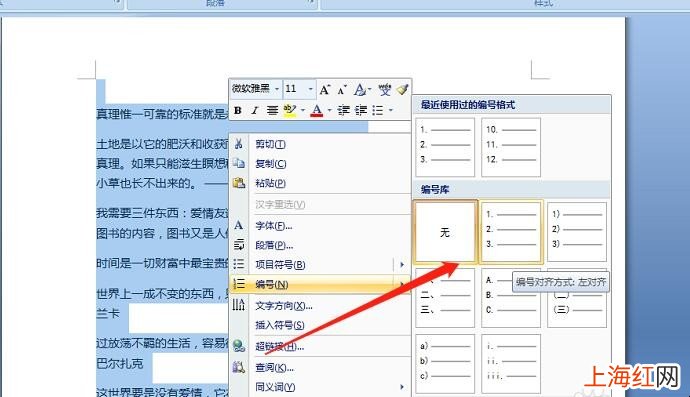The height and width of the screenshot is (397, 690).
Task: Toggle bold in the mini toolbar
Action: coord(238,110)
